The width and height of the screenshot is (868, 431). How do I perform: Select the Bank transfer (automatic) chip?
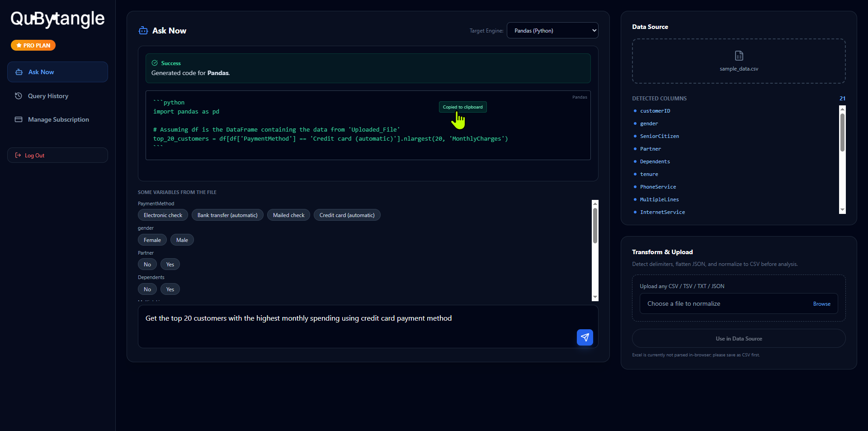click(227, 215)
